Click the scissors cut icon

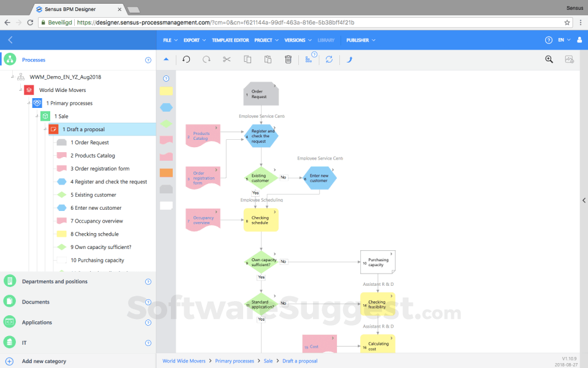click(x=227, y=59)
